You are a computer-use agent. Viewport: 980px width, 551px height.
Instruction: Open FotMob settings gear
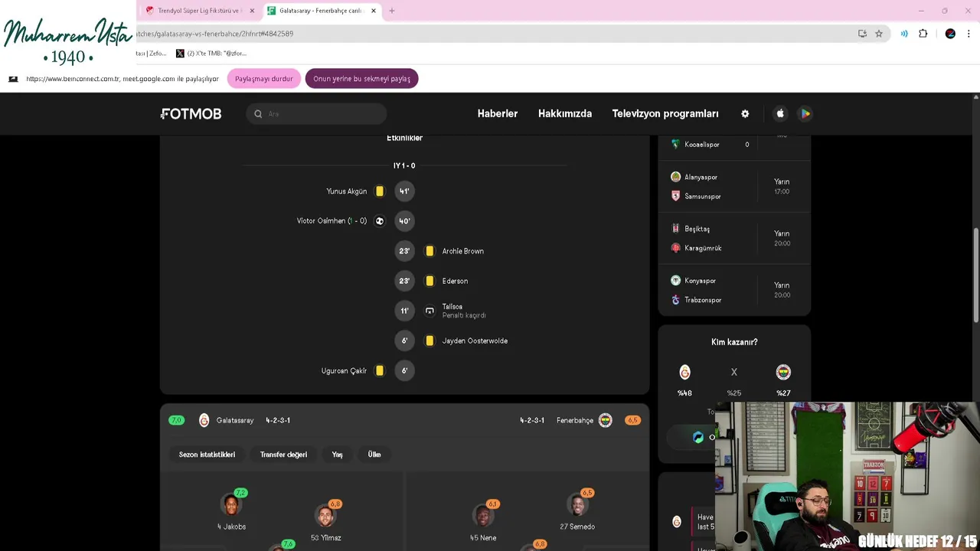coord(745,113)
